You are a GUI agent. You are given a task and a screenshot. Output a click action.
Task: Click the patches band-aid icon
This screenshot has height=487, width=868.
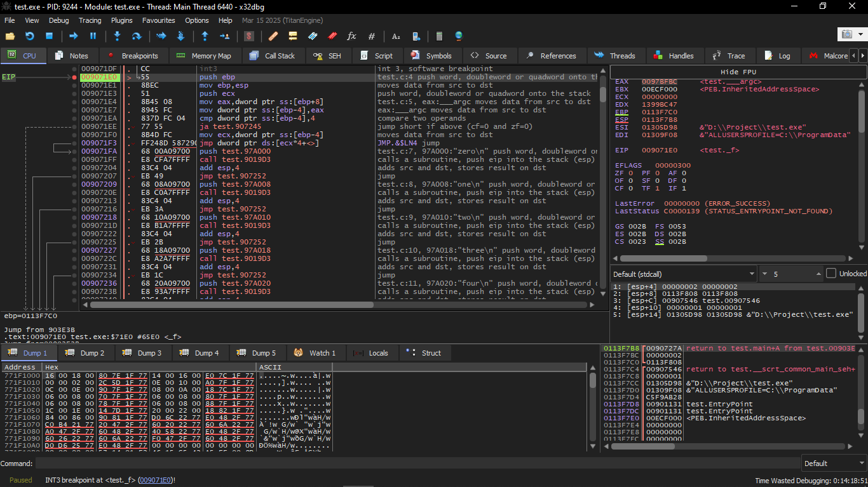coord(273,36)
